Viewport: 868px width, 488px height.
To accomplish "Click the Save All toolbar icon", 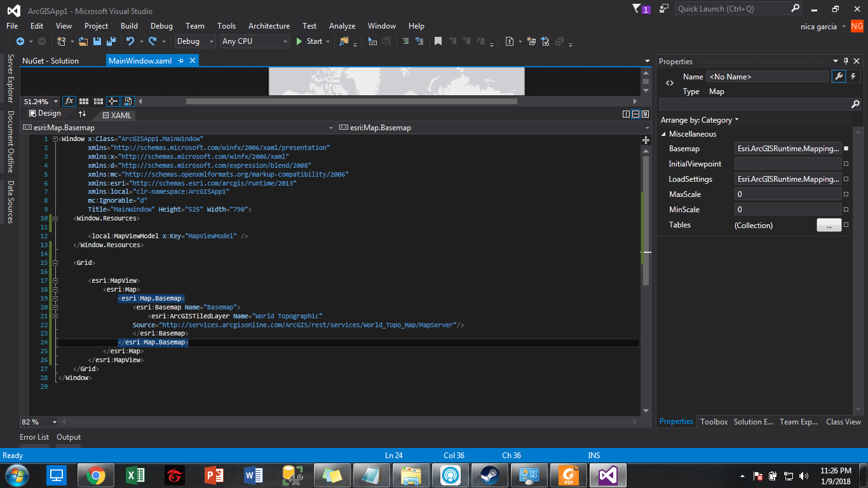I will click(x=111, y=41).
